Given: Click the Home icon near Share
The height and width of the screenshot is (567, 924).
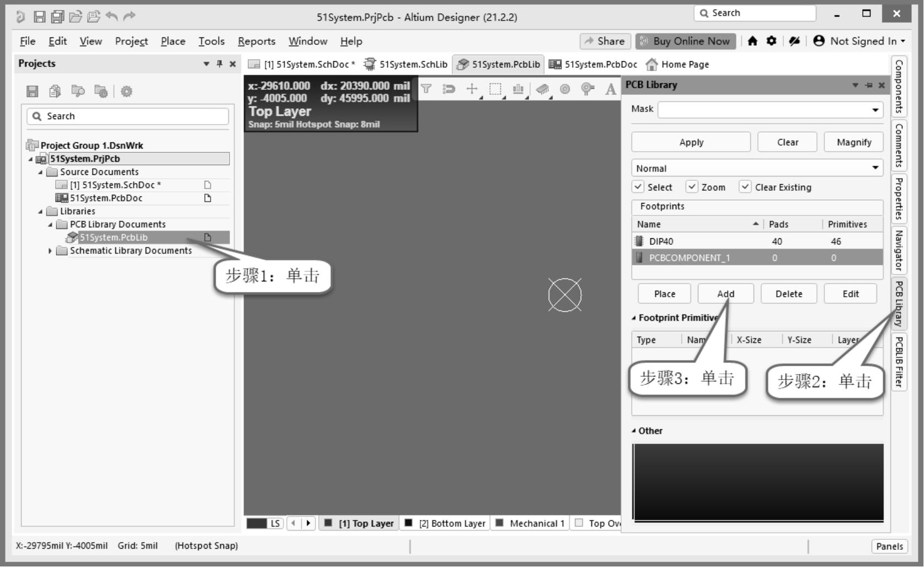Looking at the screenshot, I should click(x=752, y=41).
